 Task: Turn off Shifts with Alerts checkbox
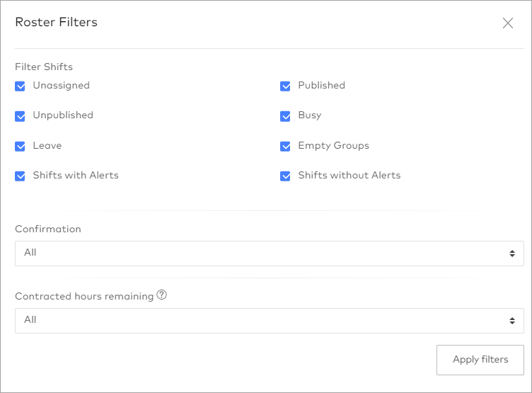[21, 176]
